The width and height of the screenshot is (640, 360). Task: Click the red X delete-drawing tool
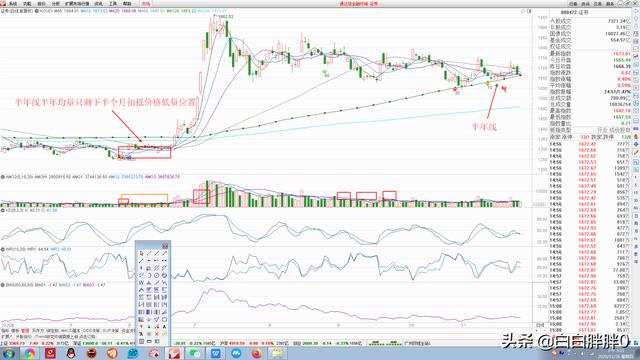click(156, 333)
